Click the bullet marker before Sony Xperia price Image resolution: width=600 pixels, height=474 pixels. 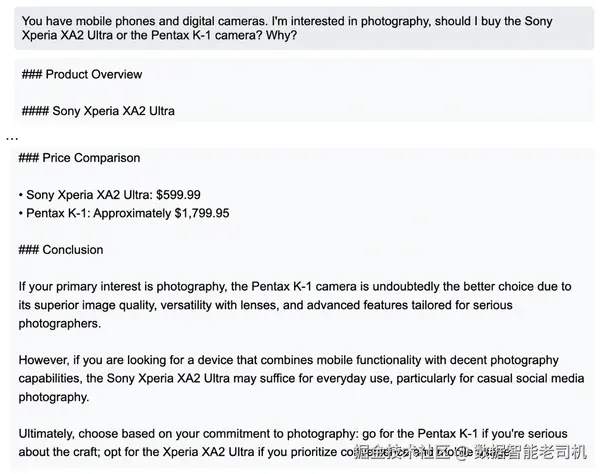21,194
